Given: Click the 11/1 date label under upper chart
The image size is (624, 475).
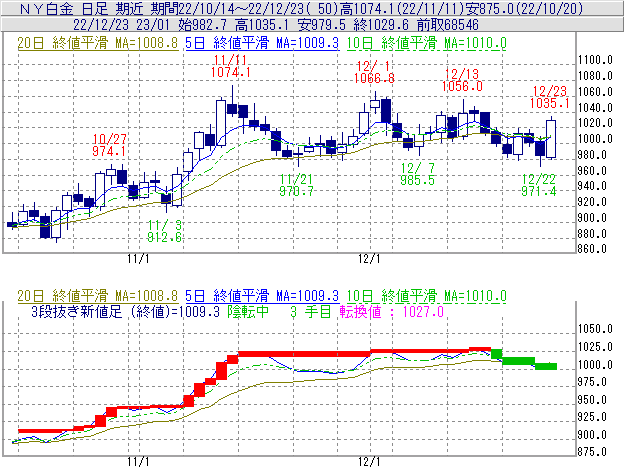Looking at the screenshot, I should tap(138, 259).
